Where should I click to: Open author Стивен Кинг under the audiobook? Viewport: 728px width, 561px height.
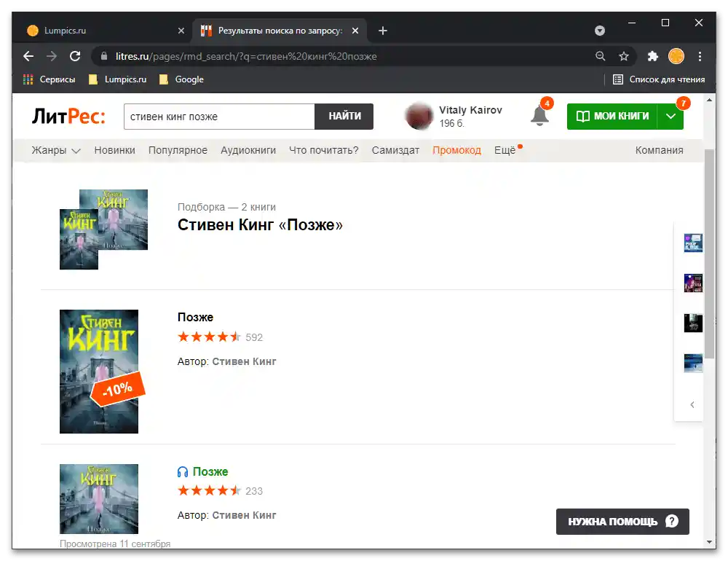244,515
